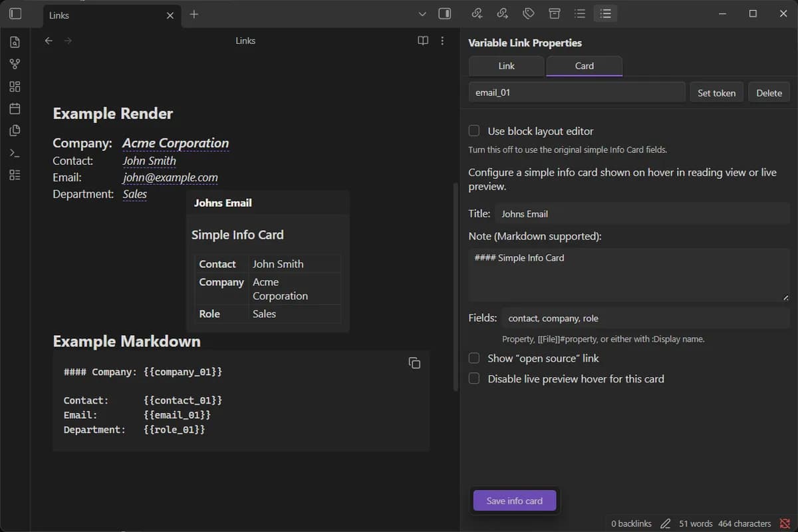Click the 51 words count in status bar
Screen dimensions: 798x532
tap(696, 523)
